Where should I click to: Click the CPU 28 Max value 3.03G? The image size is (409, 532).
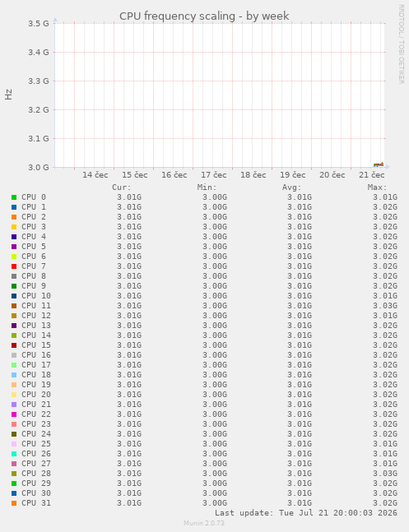[385, 474]
